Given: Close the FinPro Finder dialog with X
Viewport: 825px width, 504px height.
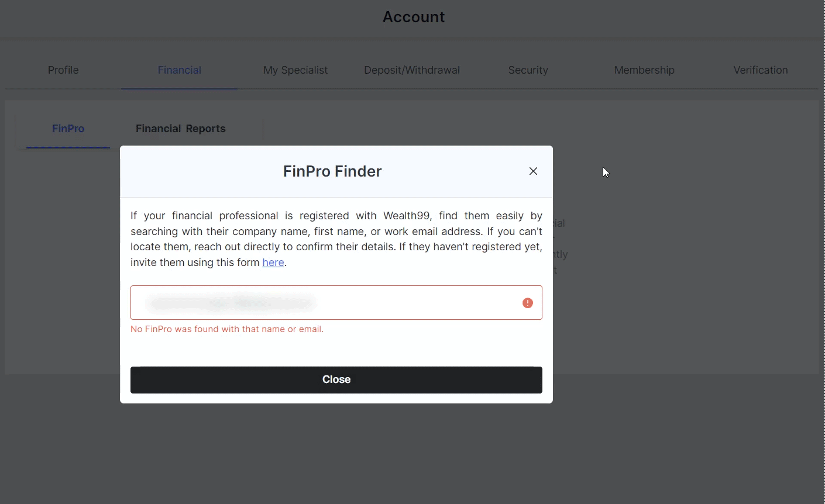Looking at the screenshot, I should (x=533, y=171).
